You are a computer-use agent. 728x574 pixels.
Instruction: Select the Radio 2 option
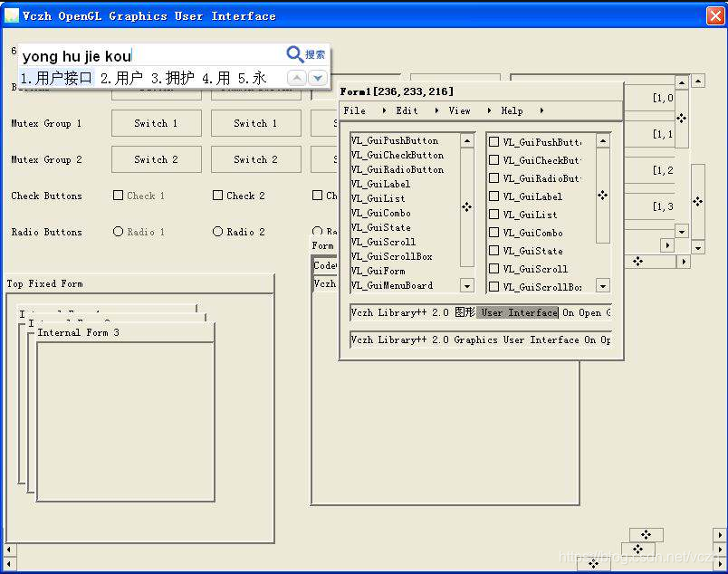tap(217, 231)
